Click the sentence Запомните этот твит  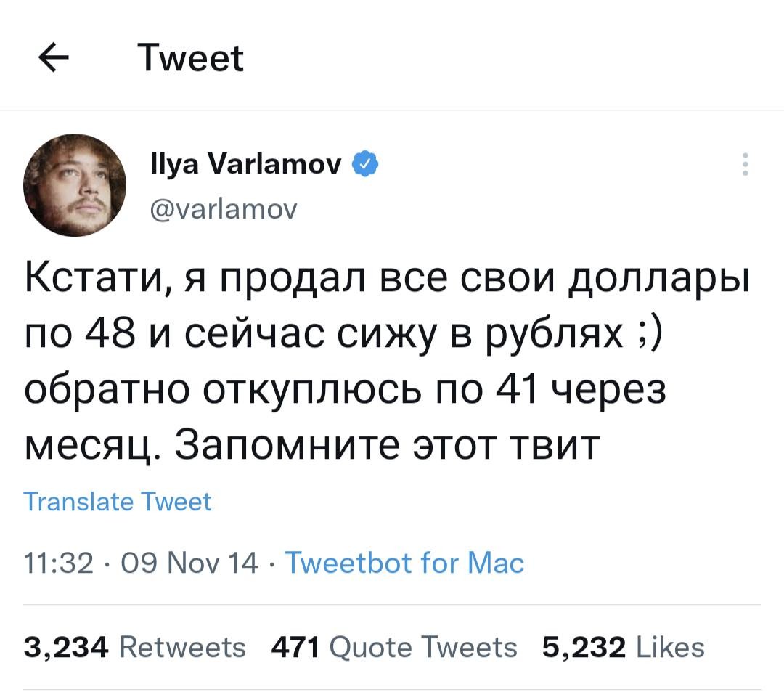tap(385, 444)
